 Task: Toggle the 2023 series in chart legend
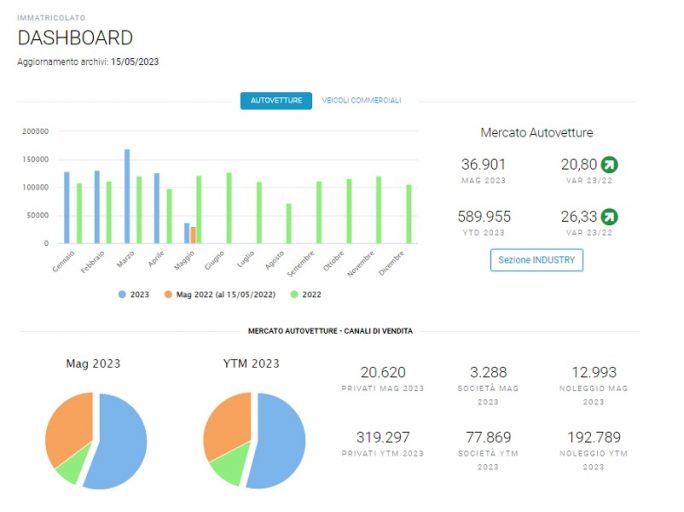tap(134, 294)
